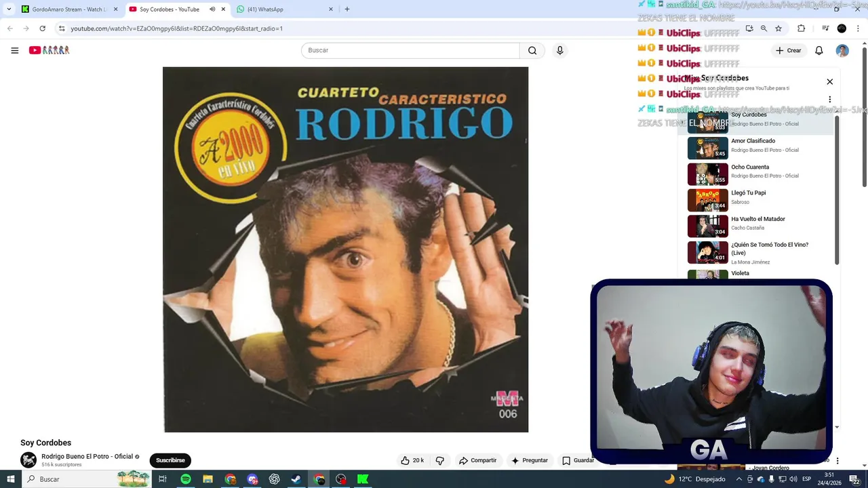868x488 pixels.
Task: Open a new browser tab
Action: tap(347, 9)
